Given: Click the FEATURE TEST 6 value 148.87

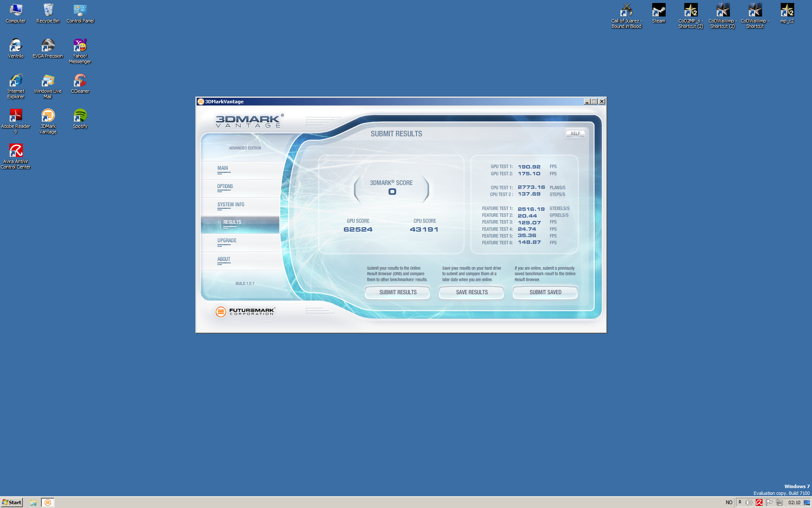Looking at the screenshot, I should (529, 242).
